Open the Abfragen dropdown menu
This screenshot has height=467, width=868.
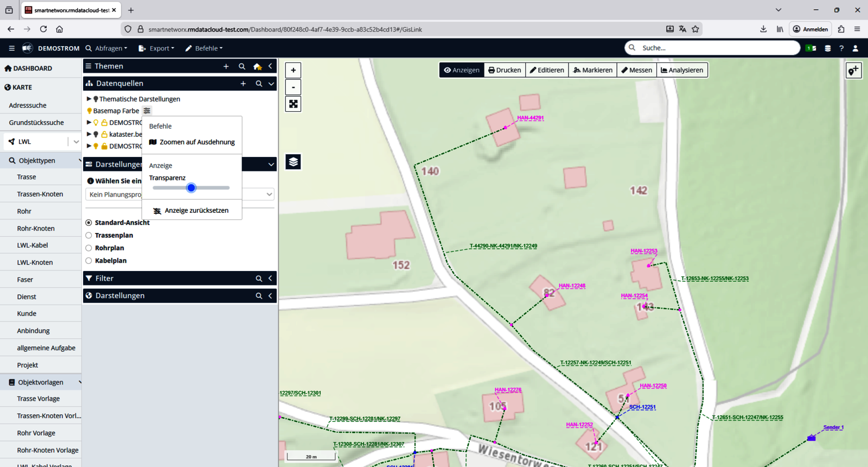[107, 48]
